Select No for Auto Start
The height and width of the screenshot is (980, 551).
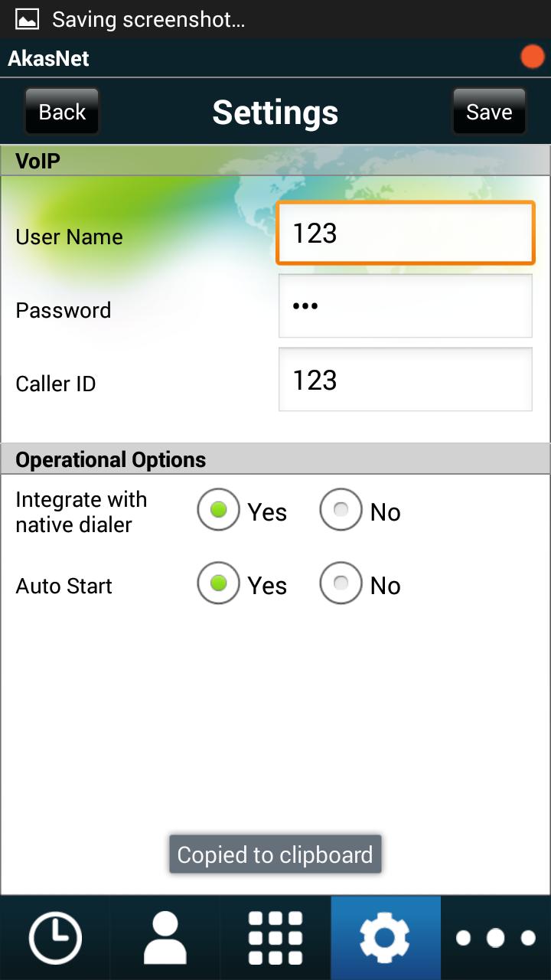coord(341,584)
